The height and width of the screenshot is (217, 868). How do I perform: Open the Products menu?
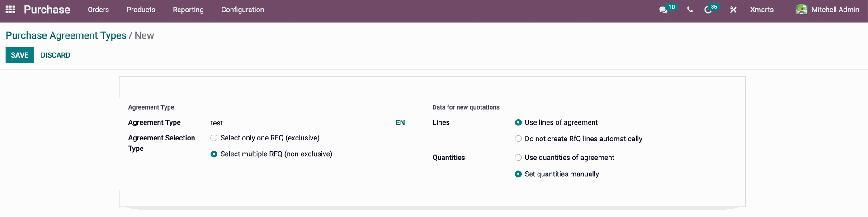[x=141, y=10]
